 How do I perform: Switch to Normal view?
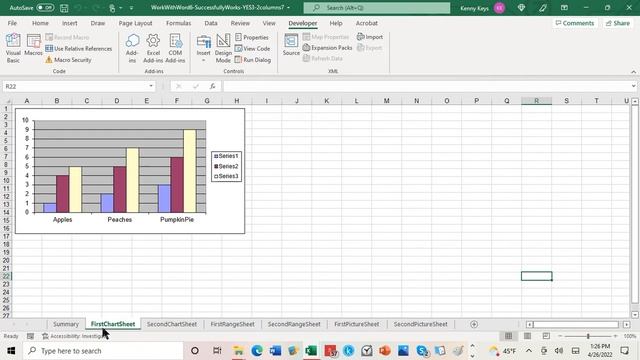pyautogui.click(x=508, y=336)
